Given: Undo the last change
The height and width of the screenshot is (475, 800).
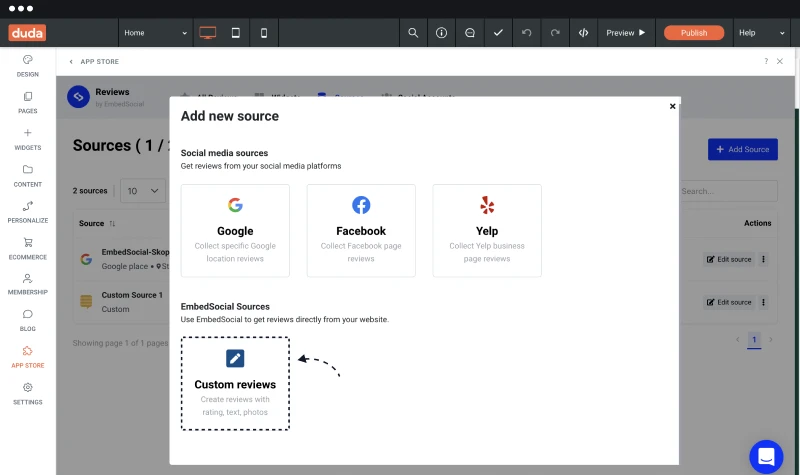Looking at the screenshot, I should tap(527, 33).
